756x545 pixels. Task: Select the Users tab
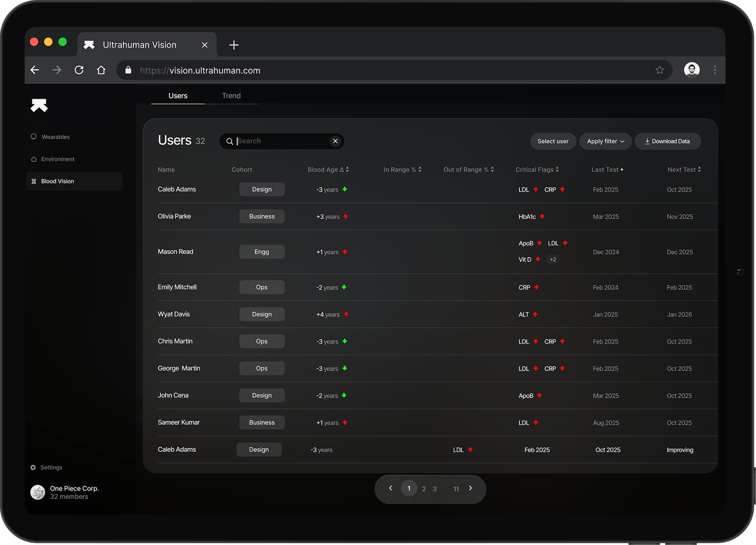(178, 95)
